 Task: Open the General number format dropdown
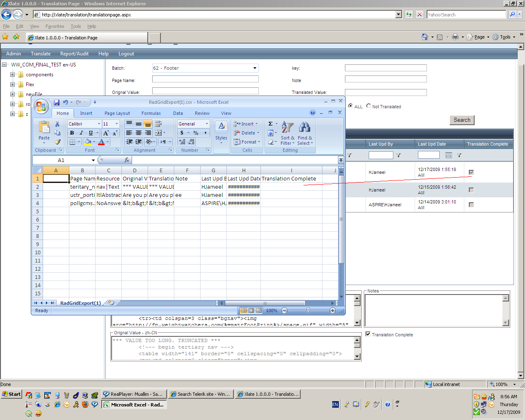[x=207, y=124]
